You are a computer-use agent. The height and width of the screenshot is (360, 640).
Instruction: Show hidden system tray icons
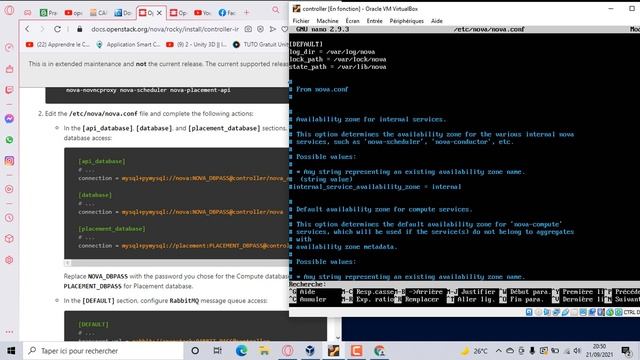tap(499, 351)
